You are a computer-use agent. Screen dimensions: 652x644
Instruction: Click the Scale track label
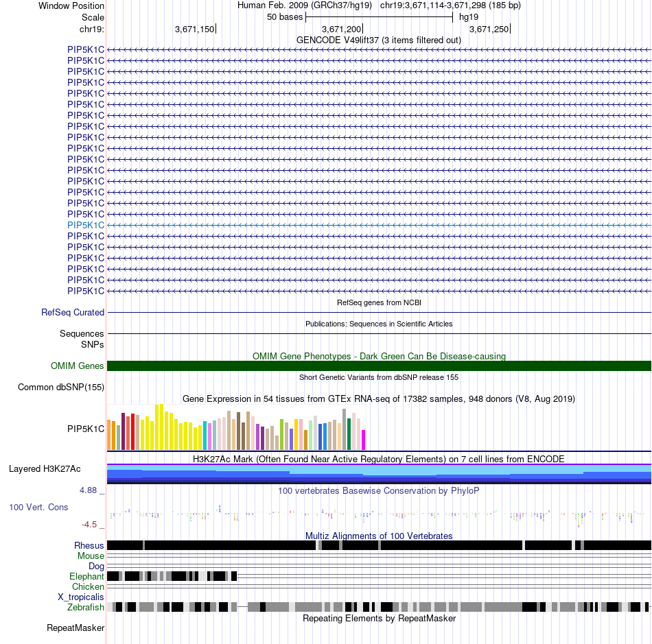coord(93,17)
